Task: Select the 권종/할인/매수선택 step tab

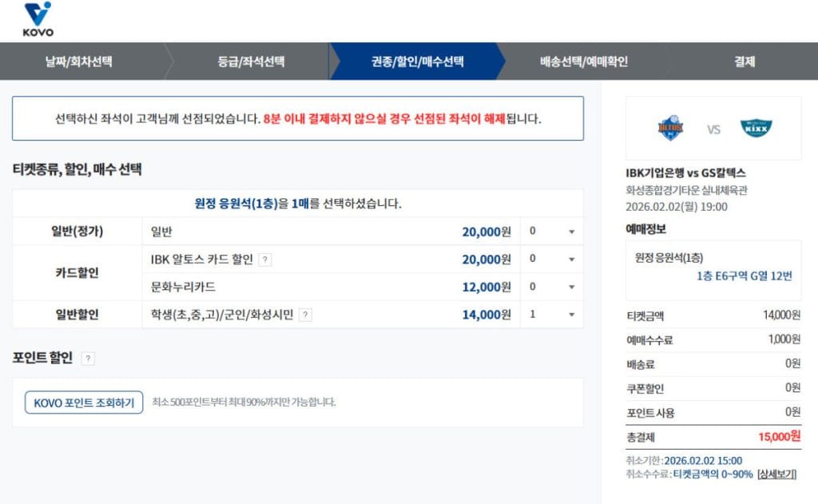Action: point(415,61)
